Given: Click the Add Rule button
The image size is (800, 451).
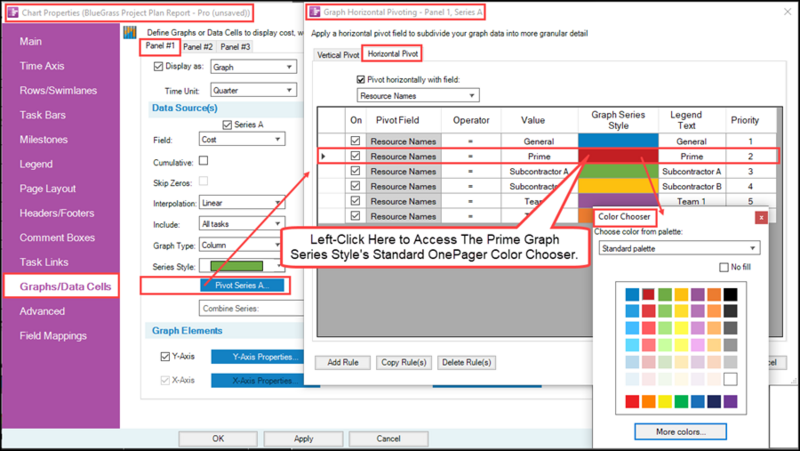Looking at the screenshot, I should click(343, 362).
